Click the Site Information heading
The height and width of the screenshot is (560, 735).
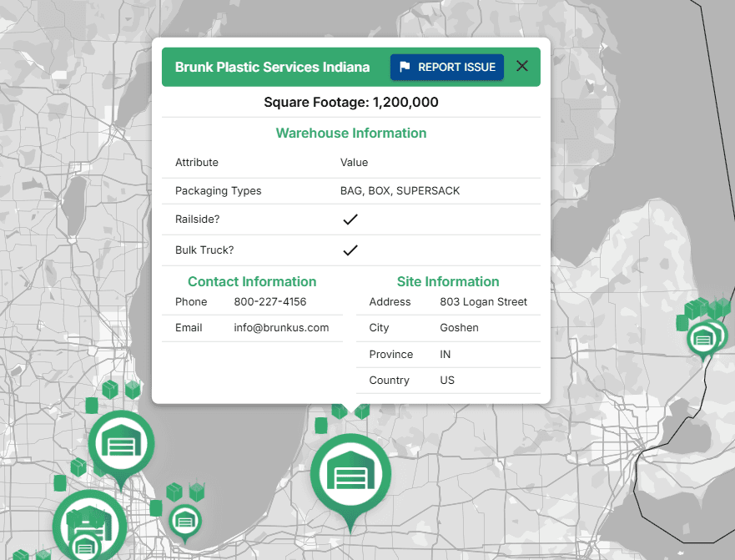pyautogui.click(x=448, y=281)
